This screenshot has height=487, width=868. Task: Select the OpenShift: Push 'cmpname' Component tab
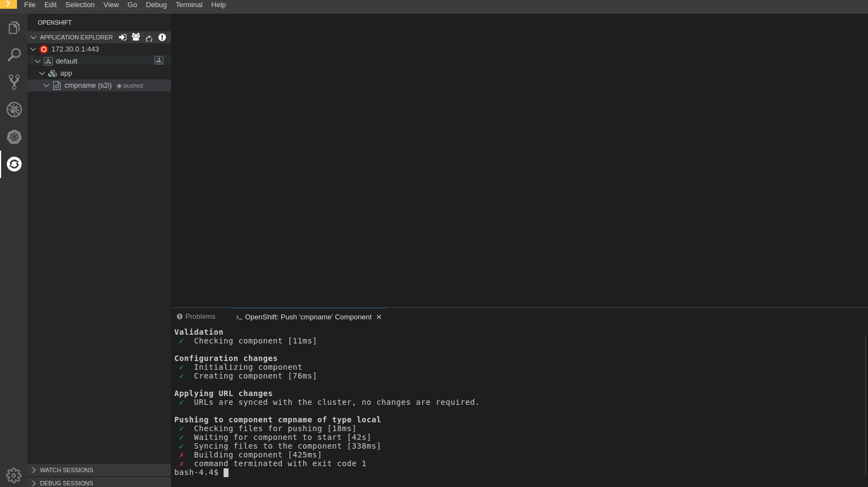[x=309, y=317]
